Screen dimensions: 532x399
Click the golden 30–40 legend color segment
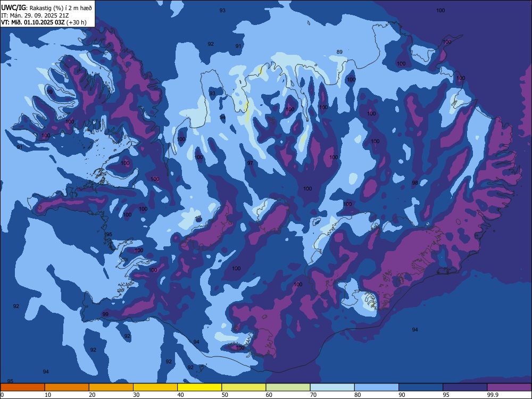[155, 387]
